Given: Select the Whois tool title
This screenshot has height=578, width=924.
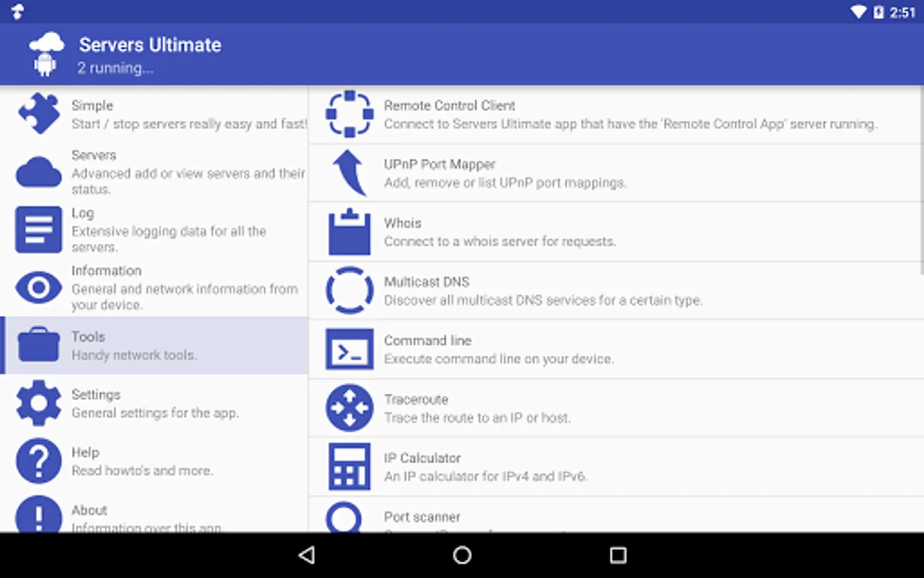Looking at the screenshot, I should click(x=402, y=223).
